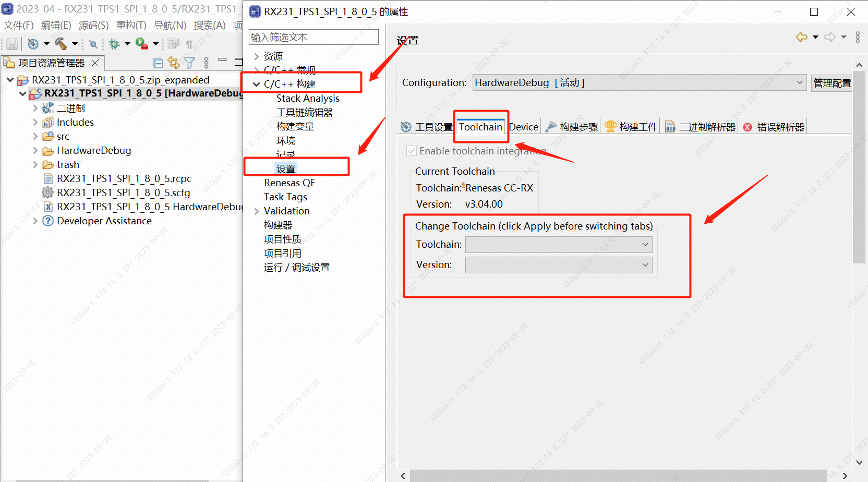Switch to 构建步骤 tab

572,127
